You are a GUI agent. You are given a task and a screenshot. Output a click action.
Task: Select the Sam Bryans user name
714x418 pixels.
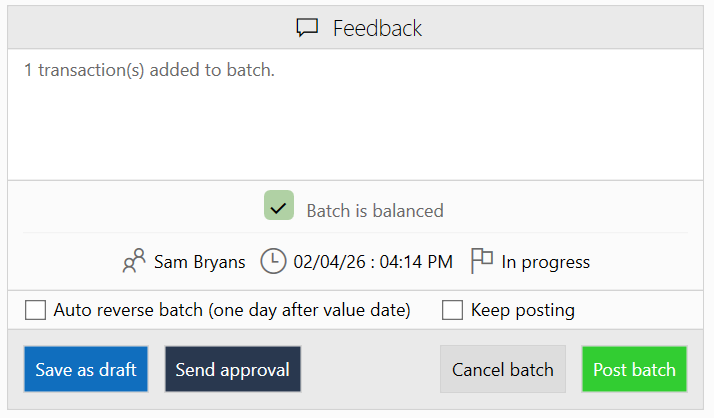(x=199, y=262)
